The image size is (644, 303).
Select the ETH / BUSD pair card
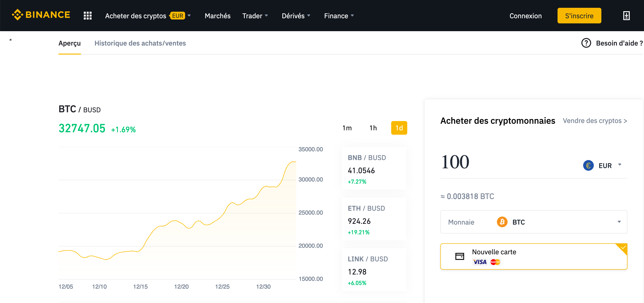pyautogui.click(x=374, y=219)
